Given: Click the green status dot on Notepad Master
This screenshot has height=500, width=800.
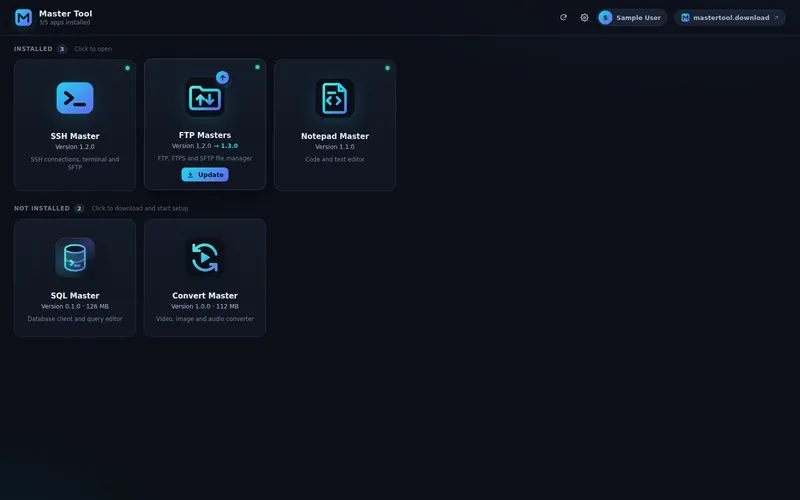Looking at the screenshot, I should (387, 68).
